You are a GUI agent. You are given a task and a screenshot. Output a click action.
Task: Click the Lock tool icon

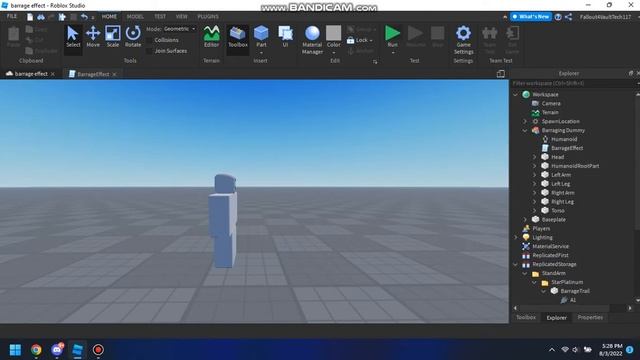point(350,40)
